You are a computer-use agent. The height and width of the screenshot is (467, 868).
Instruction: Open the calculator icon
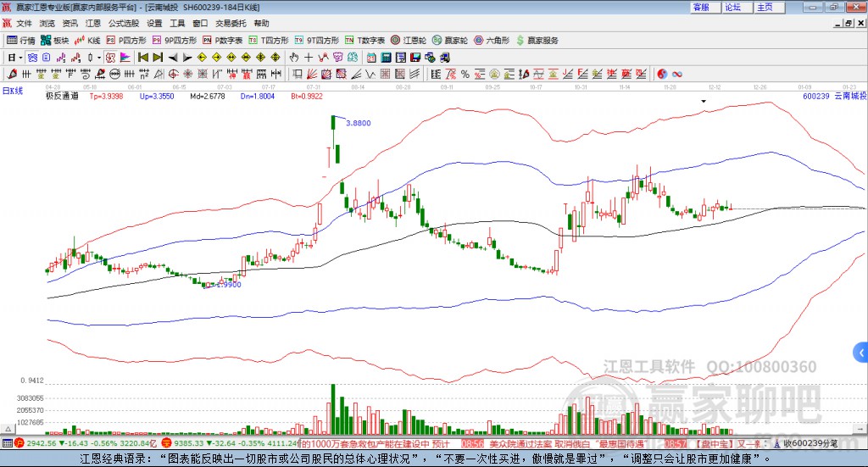(x=387, y=58)
